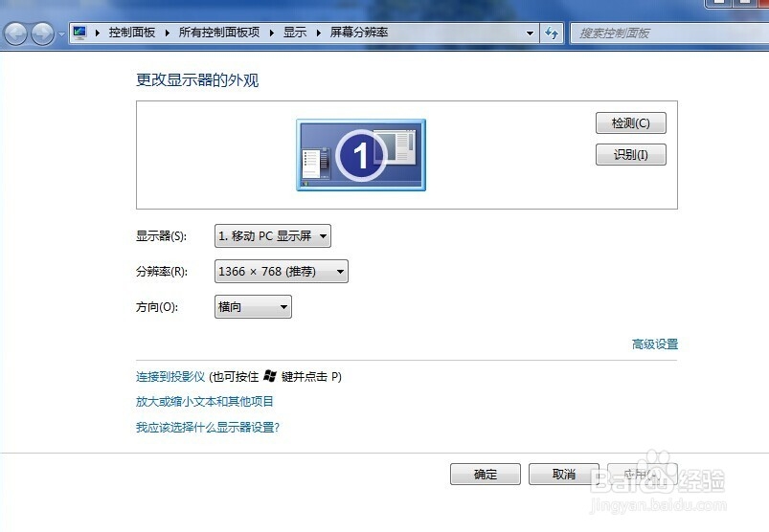Click the 方向(O): label

pos(157,307)
